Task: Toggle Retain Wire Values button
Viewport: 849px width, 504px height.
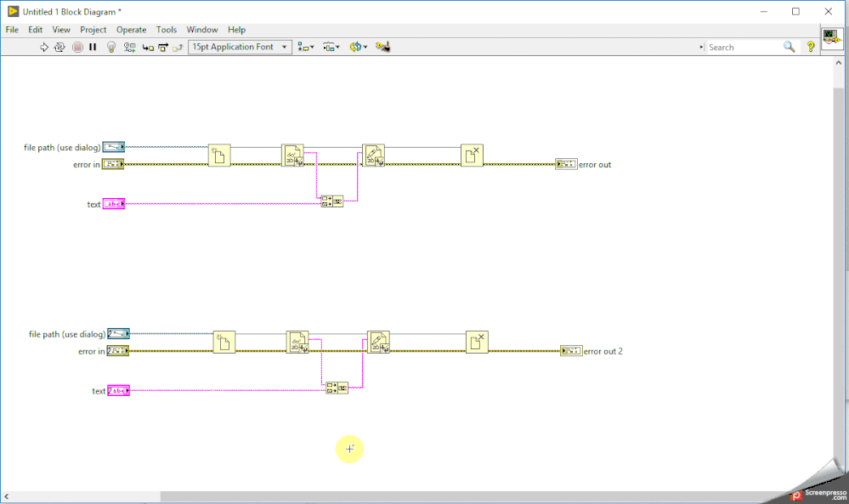Action: [129, 48]
